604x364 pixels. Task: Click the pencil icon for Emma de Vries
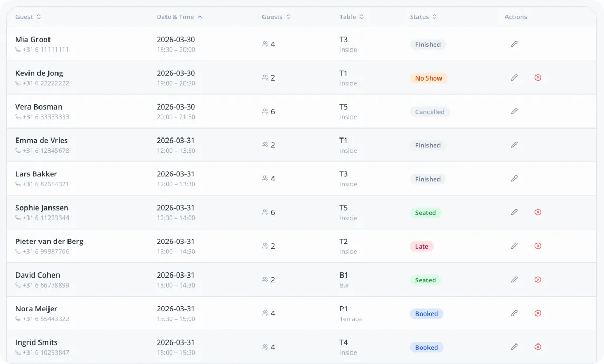coord(514,145)
